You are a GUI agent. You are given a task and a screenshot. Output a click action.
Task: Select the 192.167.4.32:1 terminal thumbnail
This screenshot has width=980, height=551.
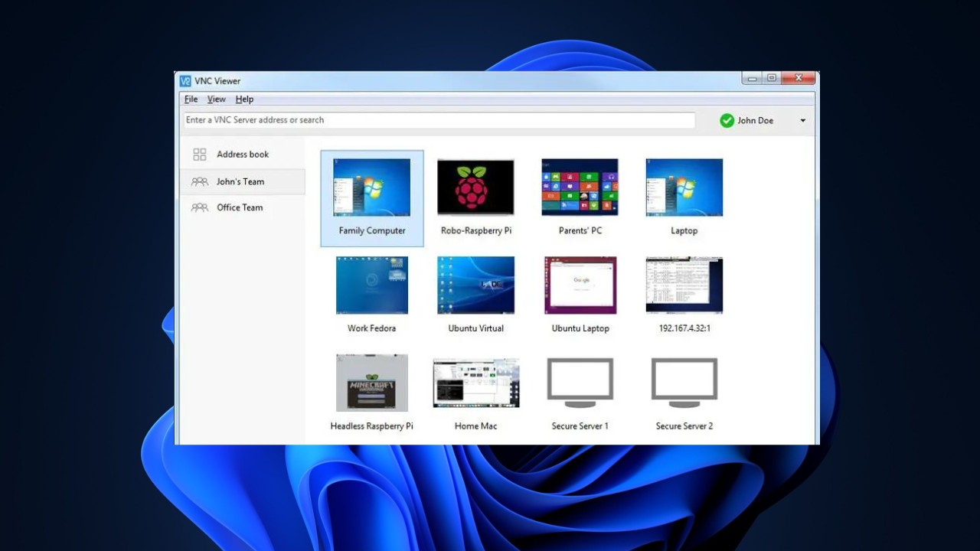click(684, 285)
